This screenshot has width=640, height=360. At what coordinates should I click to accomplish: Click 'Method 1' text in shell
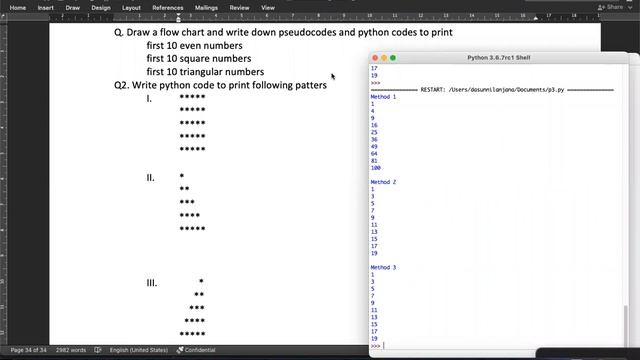click(383, 97)
